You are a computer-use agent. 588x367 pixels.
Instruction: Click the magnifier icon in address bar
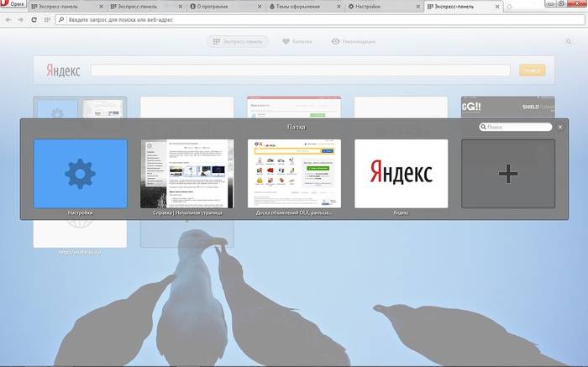point(61,19)
